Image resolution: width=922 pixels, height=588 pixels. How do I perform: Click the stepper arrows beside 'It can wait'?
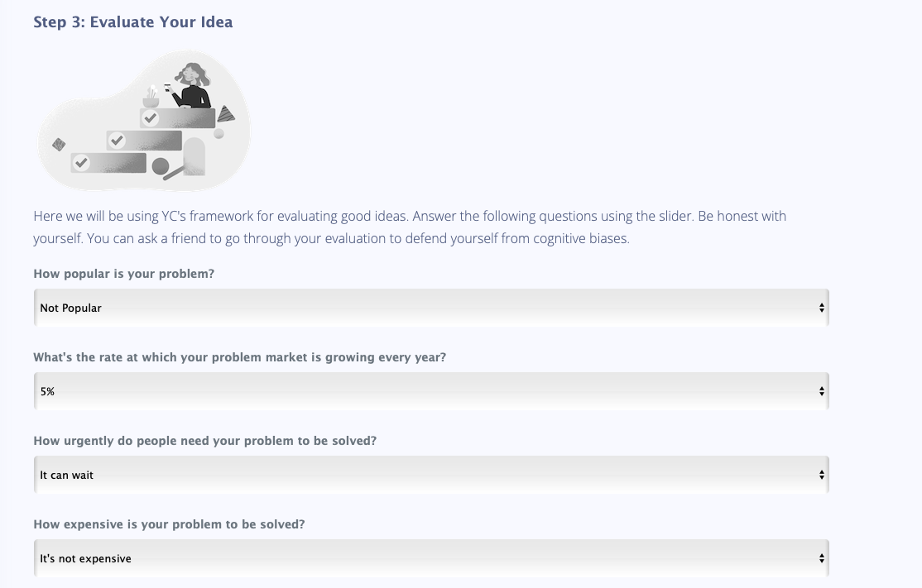point(820,474)
